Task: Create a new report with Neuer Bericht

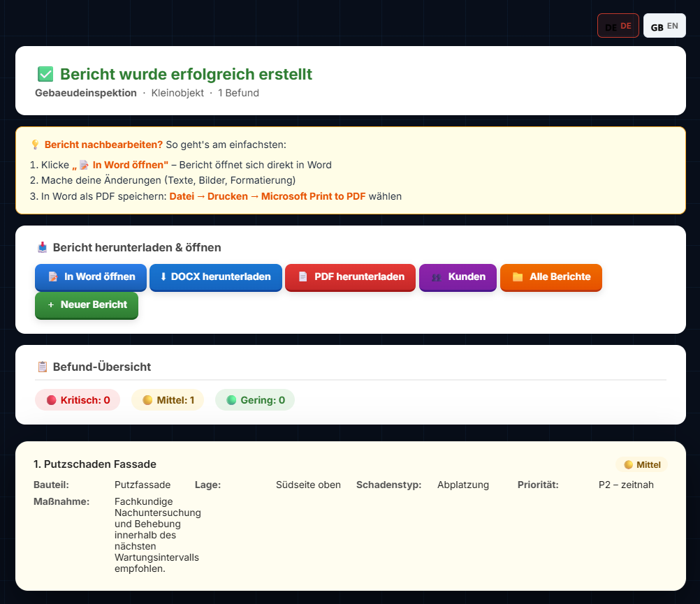Action: coord(87,304)
